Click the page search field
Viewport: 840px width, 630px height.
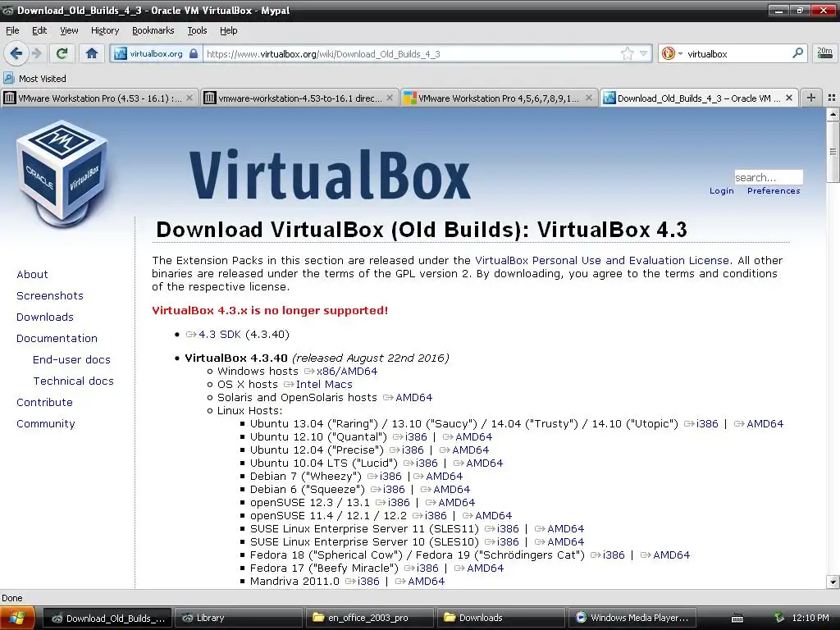pyautogui.click(x=768, y=177)
